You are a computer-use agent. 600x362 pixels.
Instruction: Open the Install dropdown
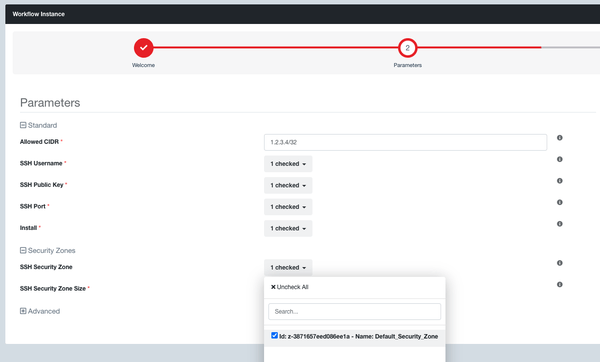(288, 228)
